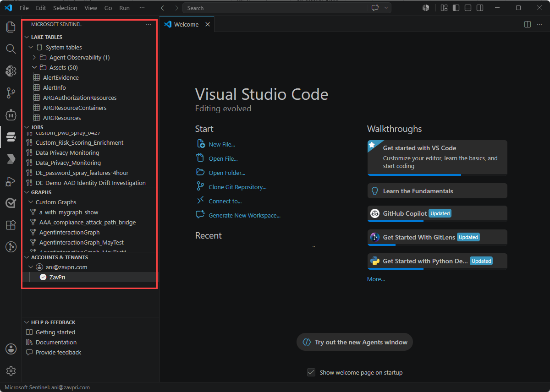Close the Welcome tab
Viewport: 550px width, 392px height.
208,24
